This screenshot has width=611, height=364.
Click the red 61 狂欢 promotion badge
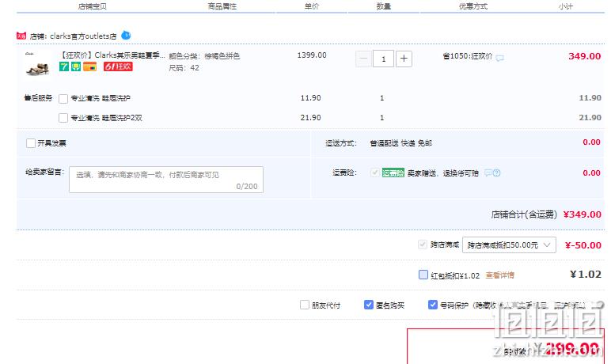pyautogui.click(x=118, y=66)
